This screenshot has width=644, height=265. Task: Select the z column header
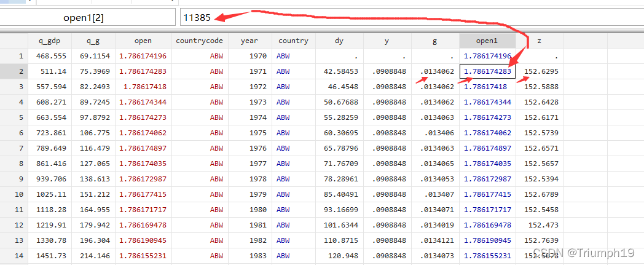click(x=540, y=41)
